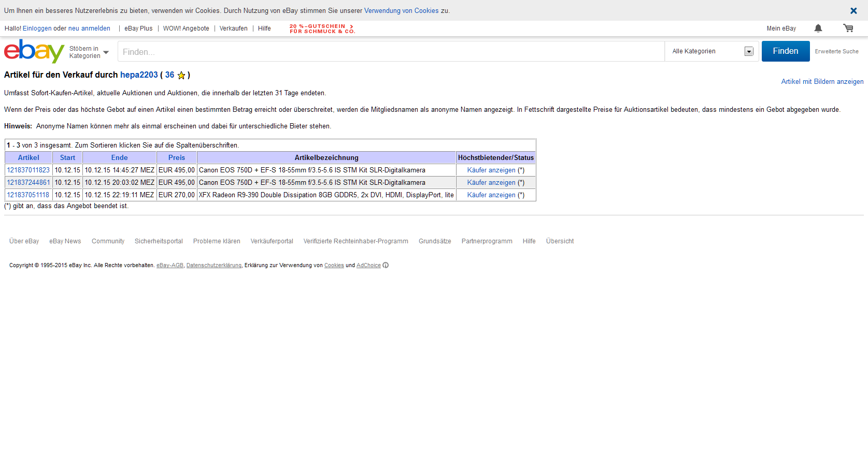Focus the Finden search input field
868x468 pixels.
pyautogui.click(x=391, y=52)
